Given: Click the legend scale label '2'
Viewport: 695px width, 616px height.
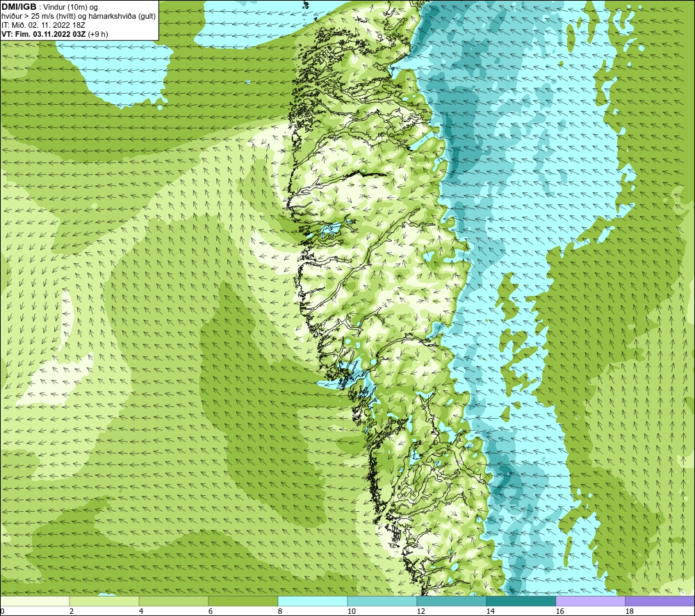Looking at the screenshot, I should tap(72, 612).
